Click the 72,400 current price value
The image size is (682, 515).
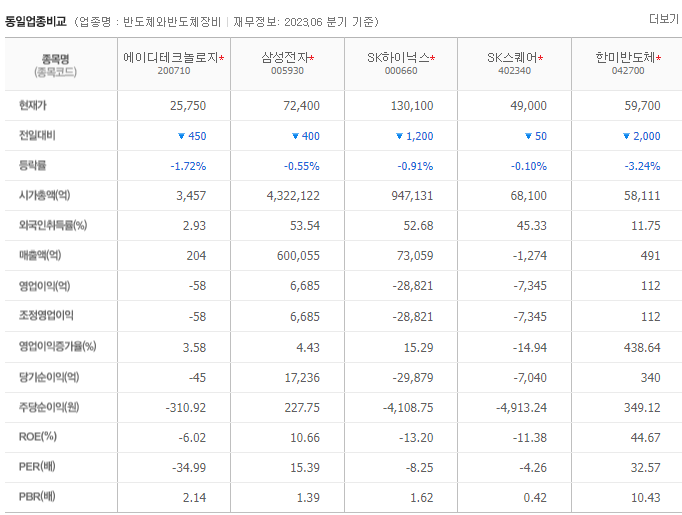click(301, 106)
